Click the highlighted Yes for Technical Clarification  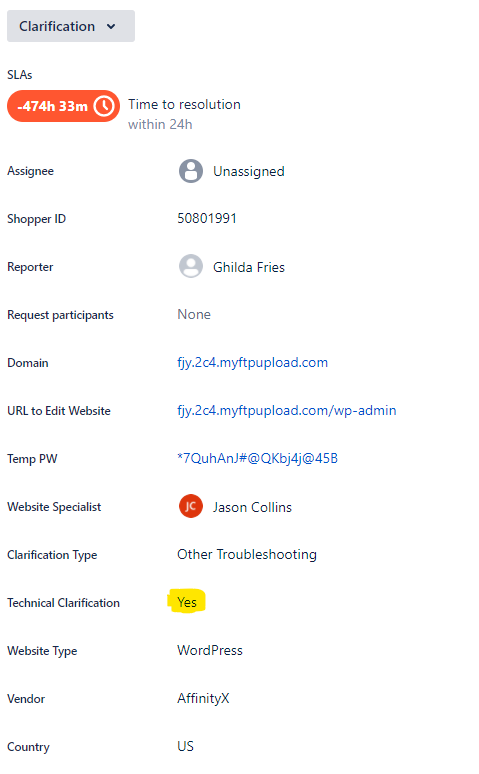pos(187,602)
